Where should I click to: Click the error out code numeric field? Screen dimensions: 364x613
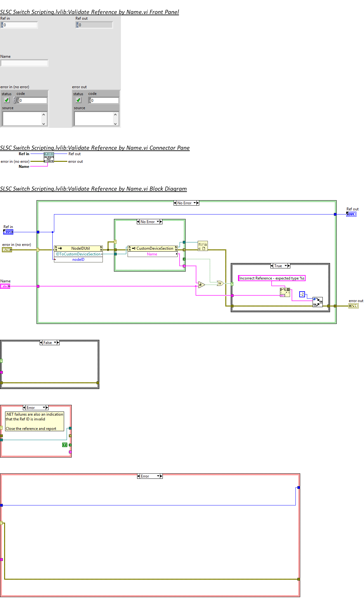(105, 100)
